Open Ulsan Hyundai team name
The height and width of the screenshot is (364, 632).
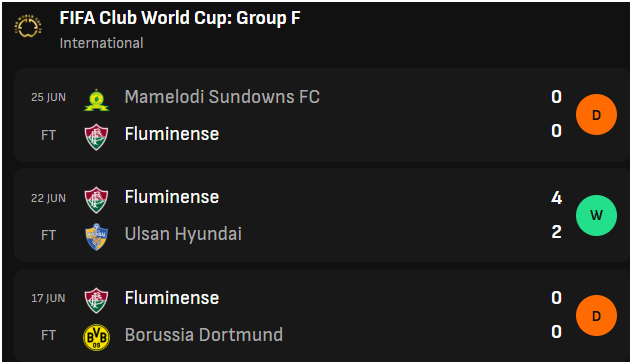coord(183,234)
